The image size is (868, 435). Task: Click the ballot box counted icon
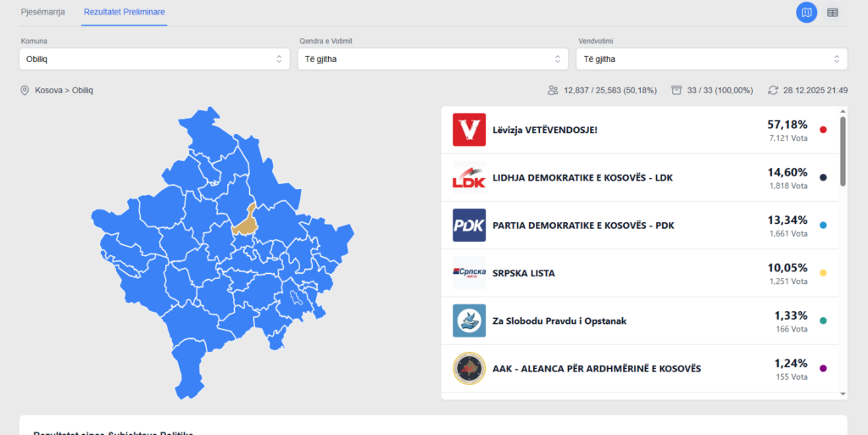click(x=676, y=90)
